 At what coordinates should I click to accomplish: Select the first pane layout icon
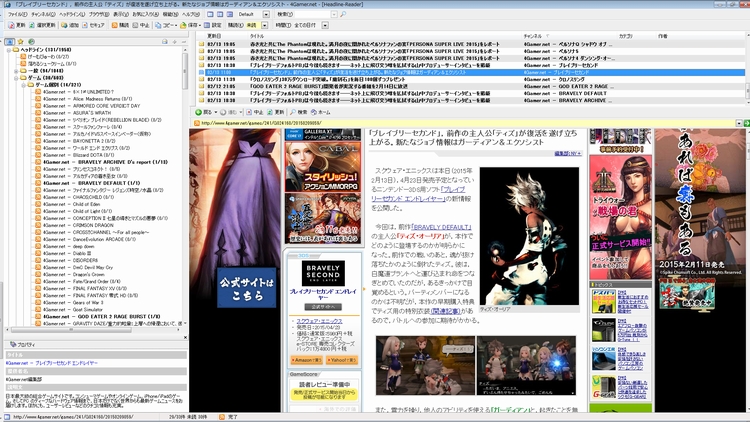click(210, 14)
